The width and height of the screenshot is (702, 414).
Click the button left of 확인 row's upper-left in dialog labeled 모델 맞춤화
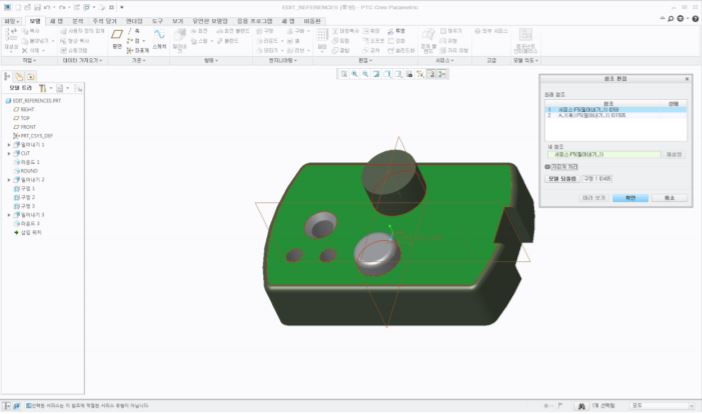click(x=562, y=179)
